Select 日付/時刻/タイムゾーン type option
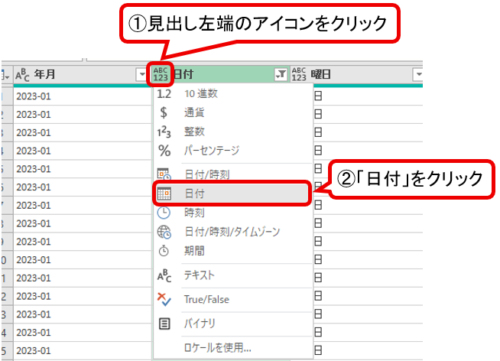 (x=233, y=232)
